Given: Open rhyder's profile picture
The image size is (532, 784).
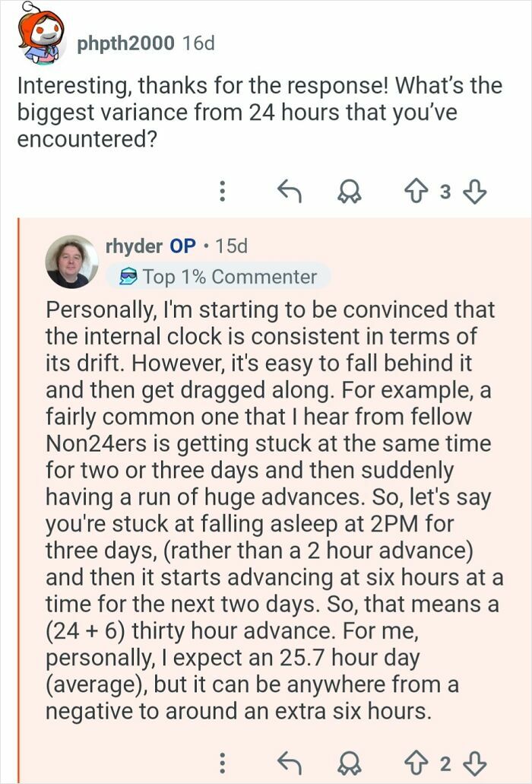Looking at the screenshot, I should coord(74,259).
